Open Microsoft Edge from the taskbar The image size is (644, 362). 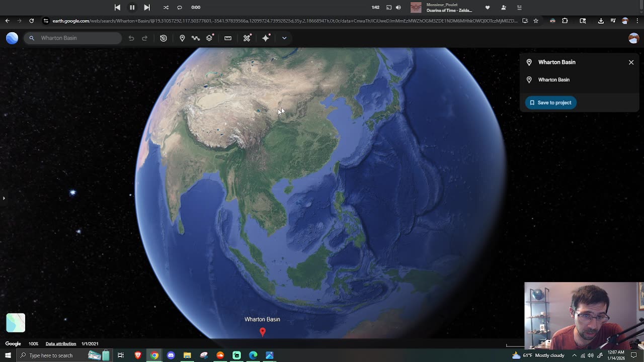point(253,355)
